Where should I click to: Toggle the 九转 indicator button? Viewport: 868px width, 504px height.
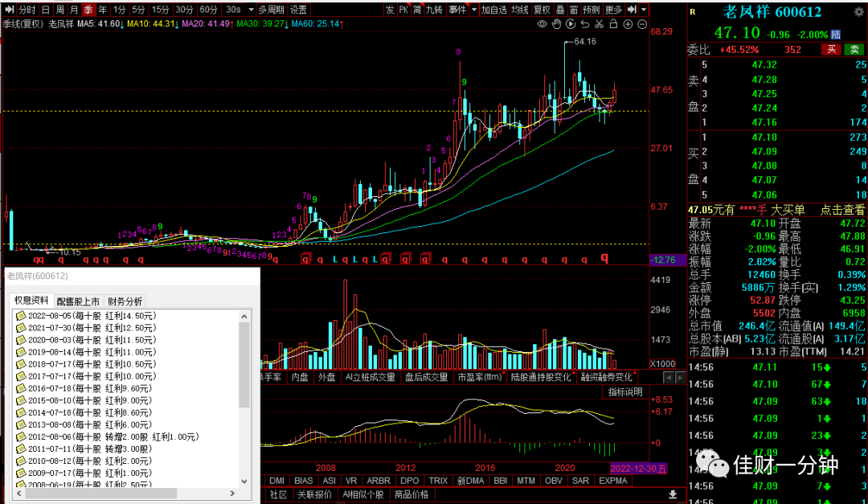tap(435, 10)
